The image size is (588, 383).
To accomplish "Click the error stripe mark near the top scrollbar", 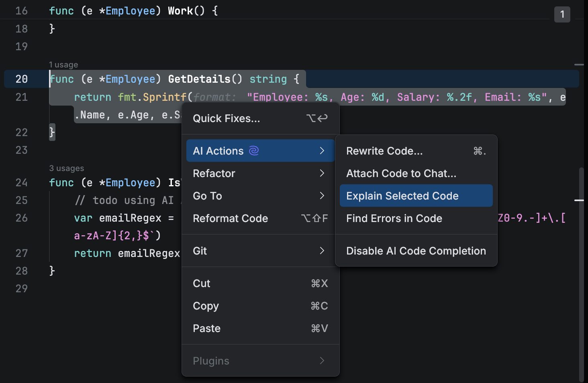I will point(579,64).
